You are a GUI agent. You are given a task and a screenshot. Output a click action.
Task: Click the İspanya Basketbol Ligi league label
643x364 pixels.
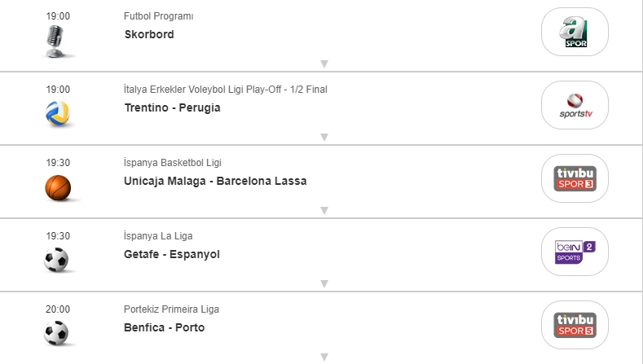[x=172, y=163]
